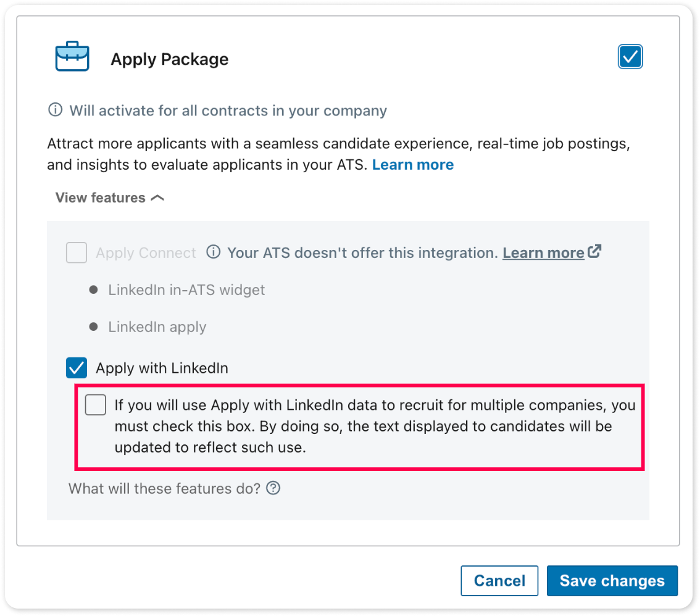Uncheck the Apply Package checkbox

[x=630, y=57]
